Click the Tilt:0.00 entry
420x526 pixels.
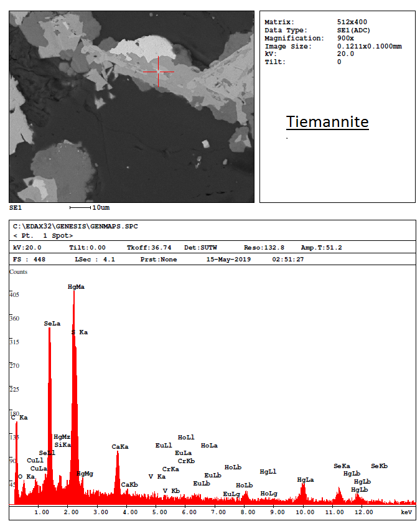(x=87, y=248)
